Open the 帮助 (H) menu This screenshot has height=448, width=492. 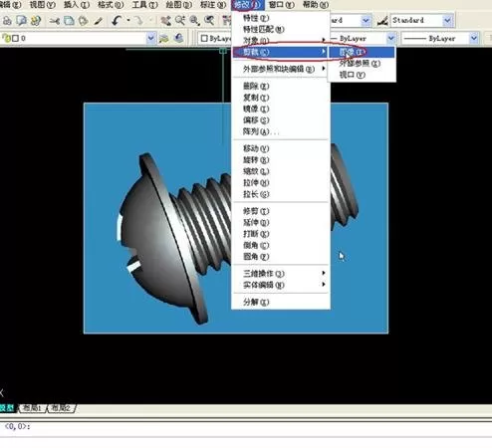[316, 5]
